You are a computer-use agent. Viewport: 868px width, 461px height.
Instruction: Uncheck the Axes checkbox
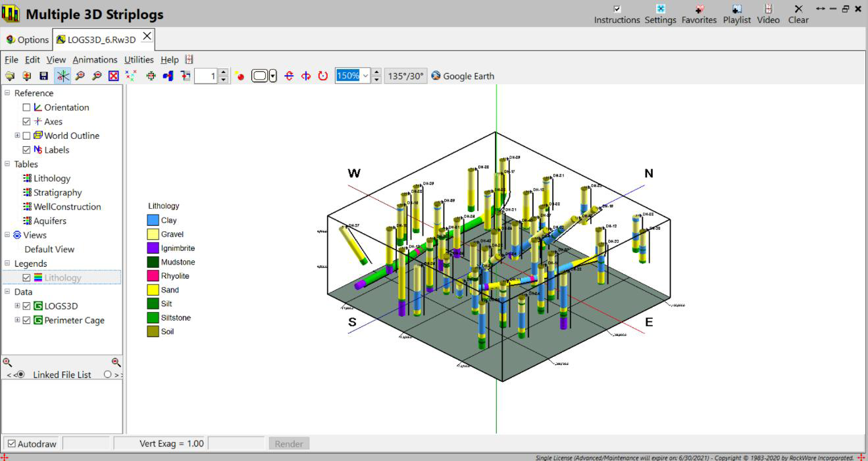click(x=26, y=121)
